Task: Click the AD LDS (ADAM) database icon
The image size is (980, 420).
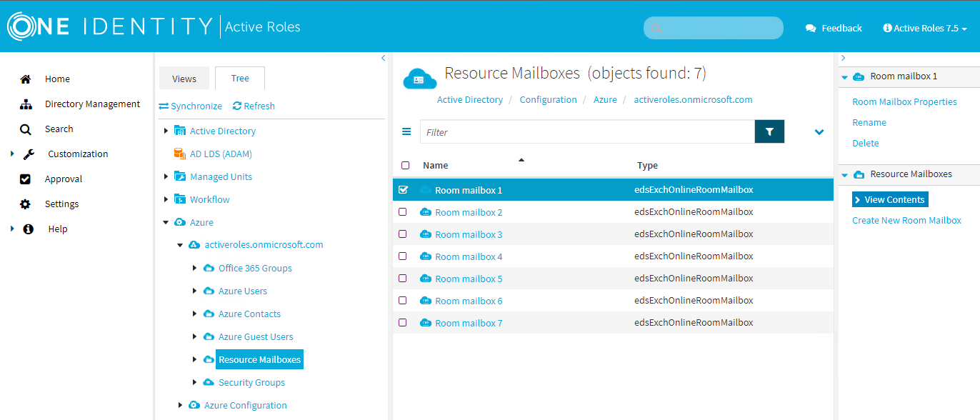Action: [179, 154]
